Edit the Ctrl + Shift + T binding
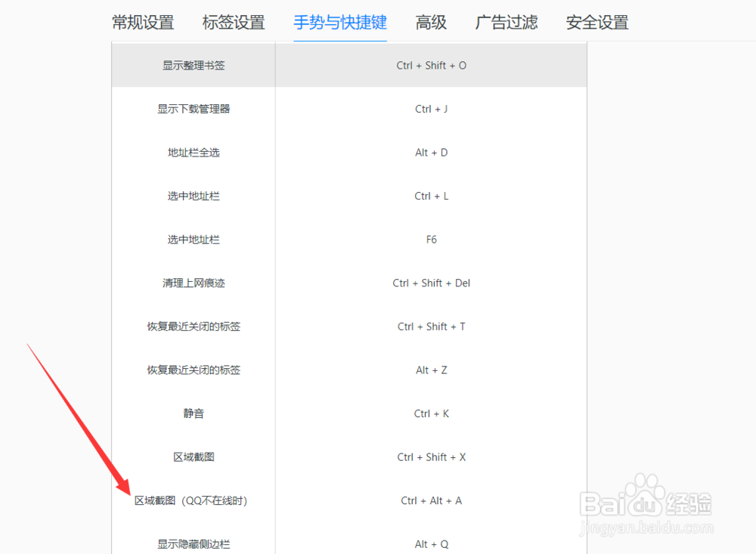This screenshot has width=756, height=554. click(431, 326)
